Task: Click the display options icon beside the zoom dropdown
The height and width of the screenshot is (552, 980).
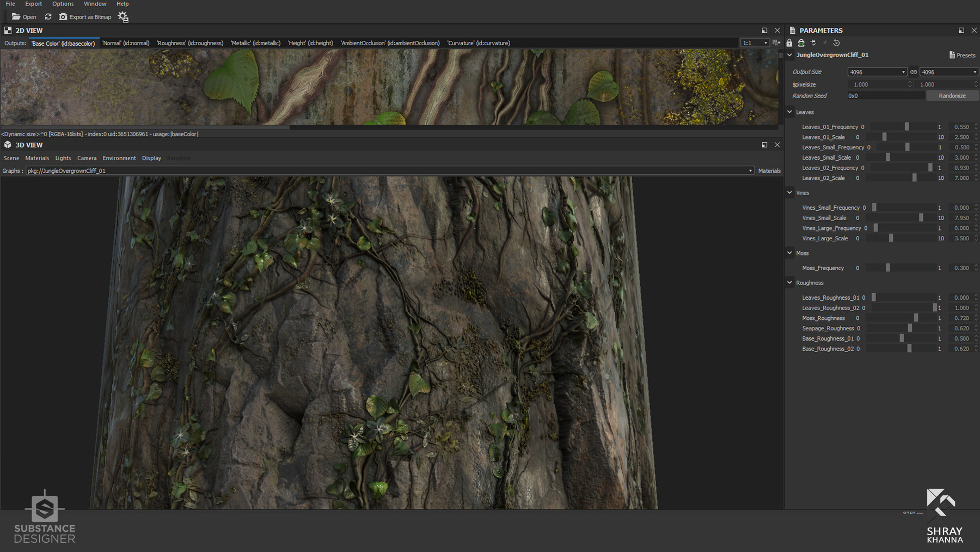Action: (775, 43)
